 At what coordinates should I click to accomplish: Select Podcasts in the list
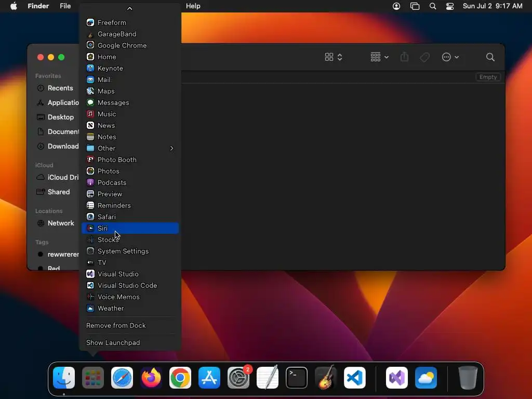click(x=130, y=182)
